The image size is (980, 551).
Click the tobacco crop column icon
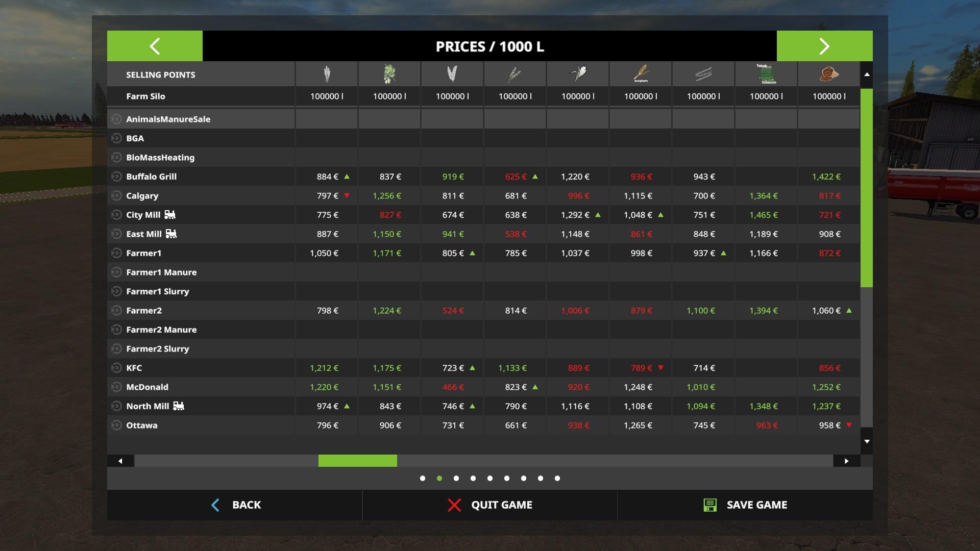point(766,74)
